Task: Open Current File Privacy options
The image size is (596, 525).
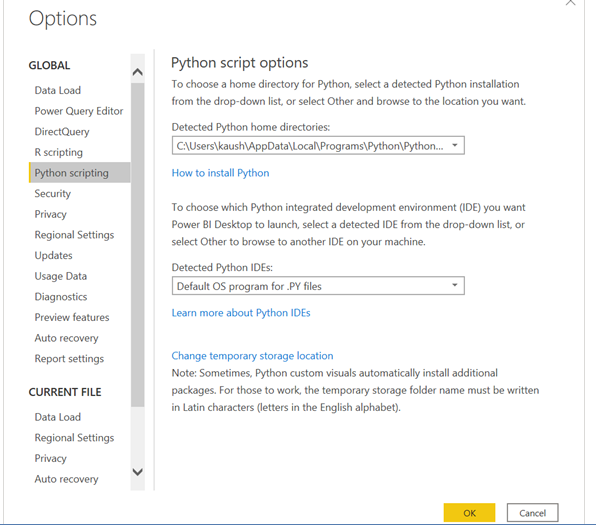Action: coord(51,458)
